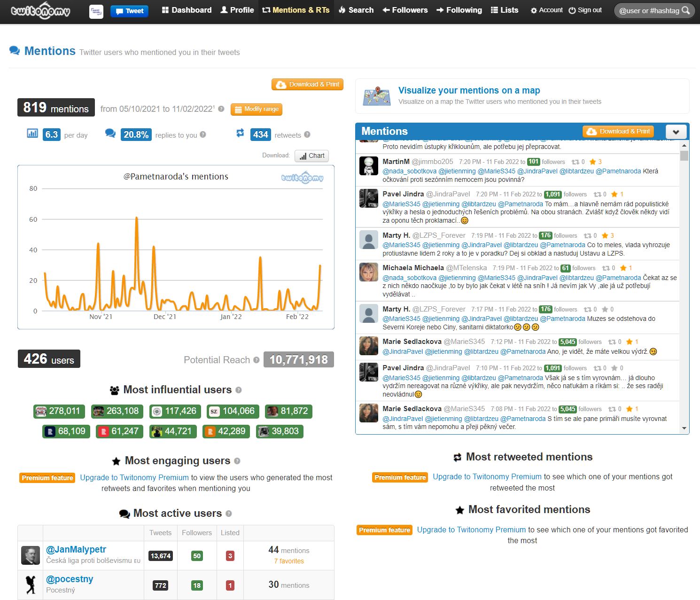Open influential user with 61,247 followers

click(119, 431)
